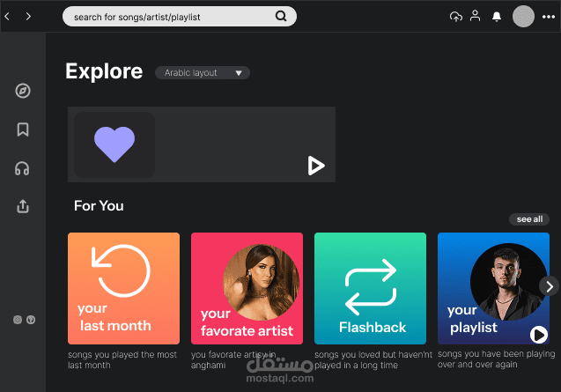Go forward with the right arrow
Viewport: 561px width, 392px height.
[x=28, y=16]
